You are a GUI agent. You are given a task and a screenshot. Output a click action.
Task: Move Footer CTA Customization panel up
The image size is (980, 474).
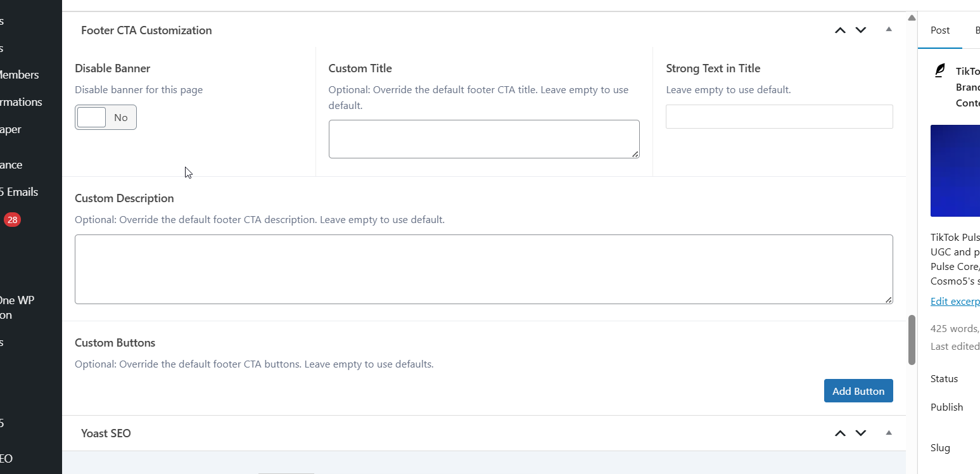(840, 30)
